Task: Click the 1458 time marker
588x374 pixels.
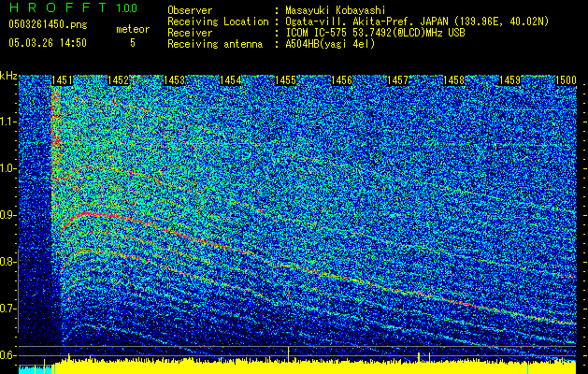Action: tap(453, 80)
